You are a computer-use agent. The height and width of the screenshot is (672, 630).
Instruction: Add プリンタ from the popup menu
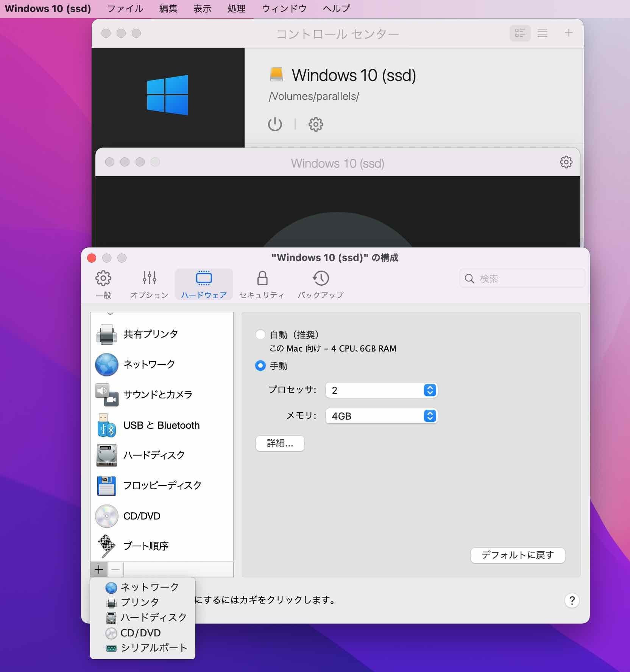(x=143, y=602)
